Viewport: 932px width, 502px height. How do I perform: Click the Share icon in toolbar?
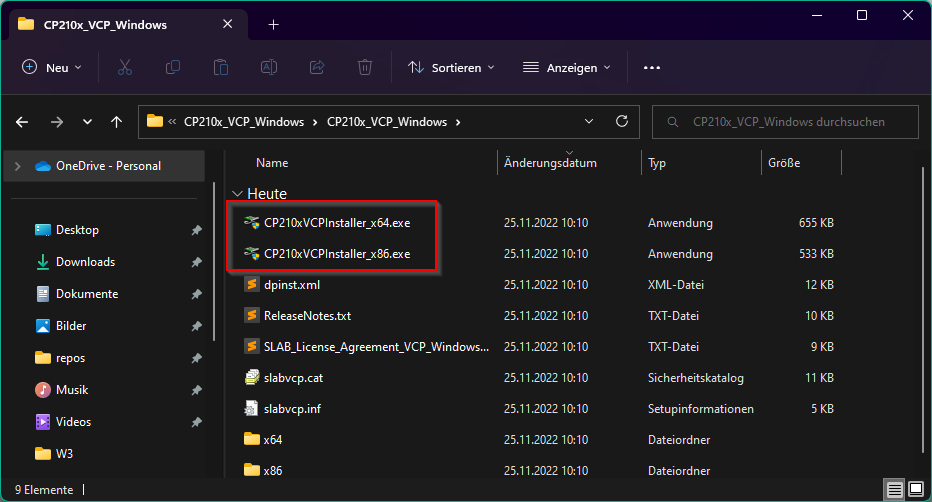coord(317,68)
